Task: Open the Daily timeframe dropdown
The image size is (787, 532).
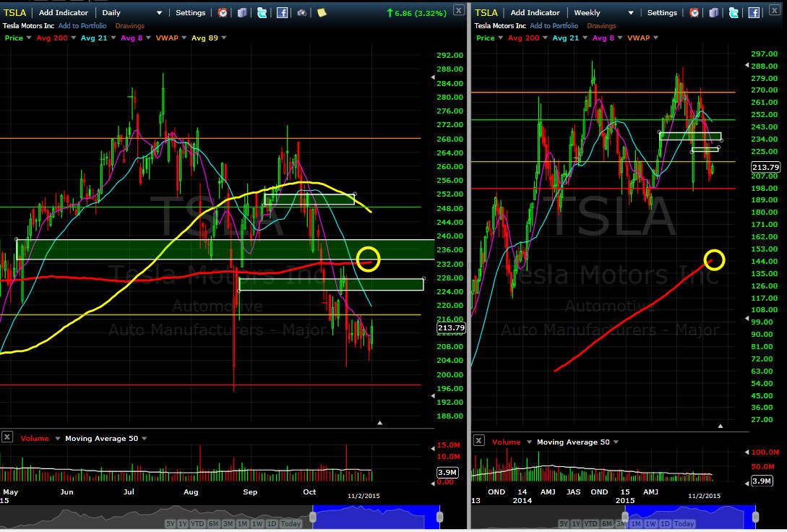Action: point(132,12)
